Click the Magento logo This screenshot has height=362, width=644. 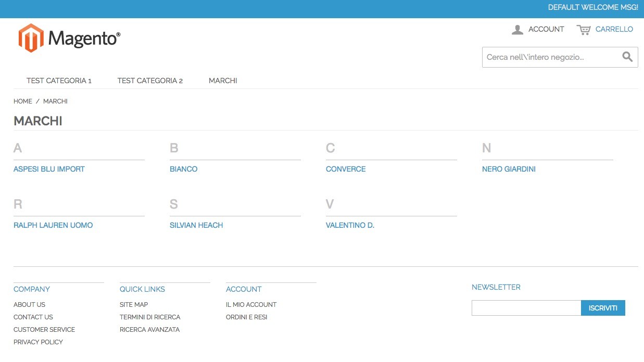pos(69,38)
